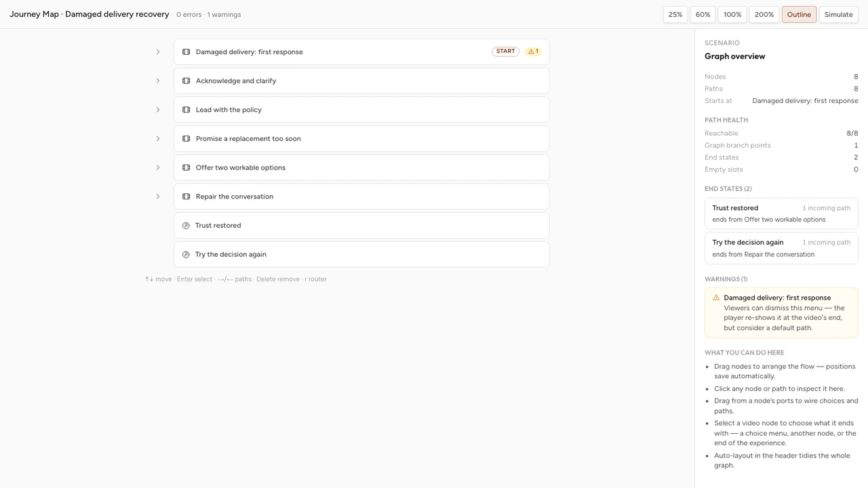Screen dimensions: 868x488
Task: Select the Trust restored outline row
Action: point(361,226)
